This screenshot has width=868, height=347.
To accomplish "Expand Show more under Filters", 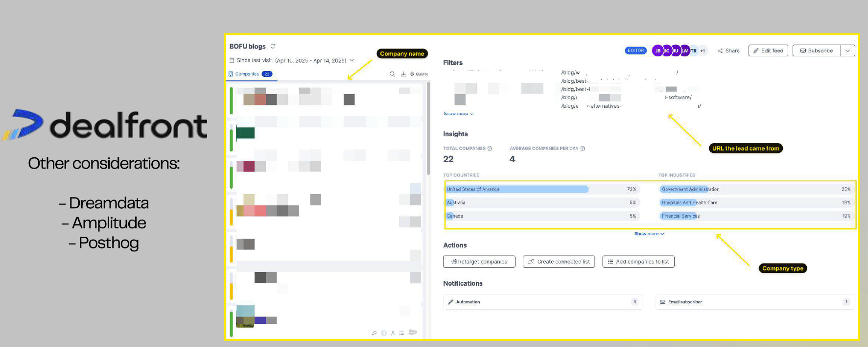I will (458, 114).
